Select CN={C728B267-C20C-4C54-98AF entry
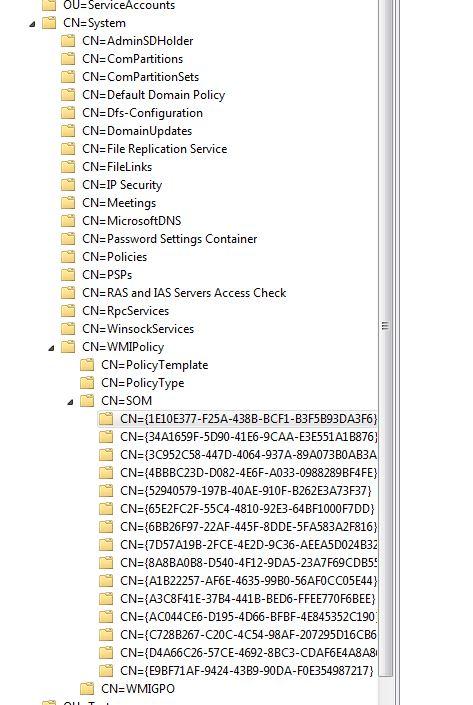This screenshot has height=705, width=473. point(248,634)
